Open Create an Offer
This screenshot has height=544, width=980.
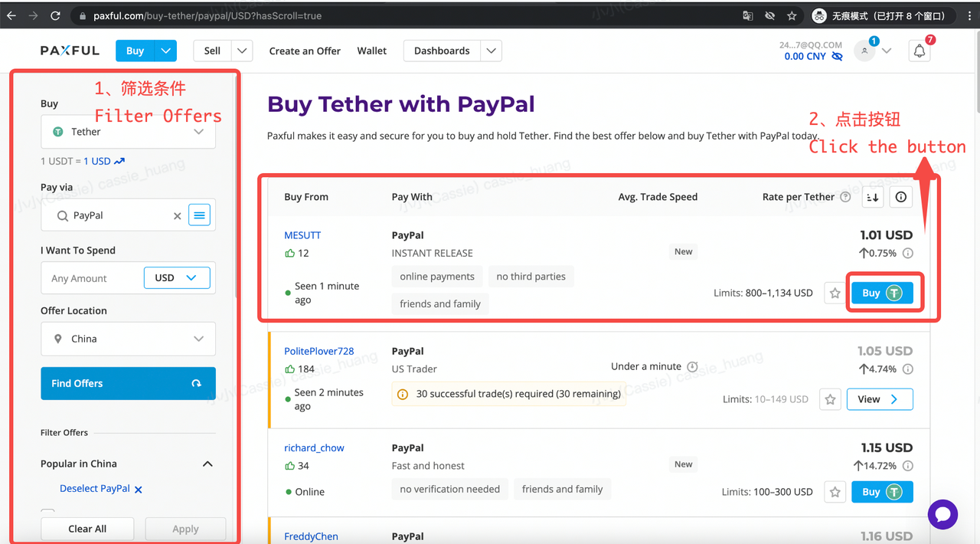305,51
